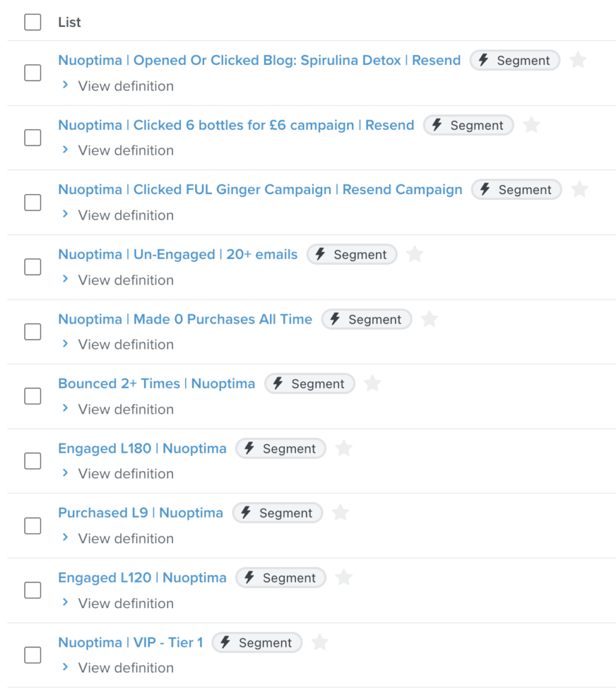Click Segment badge beside Purchased L9
Image resolution: width=616 pixels, height=692 pixels.
click(x=278, y=513)
